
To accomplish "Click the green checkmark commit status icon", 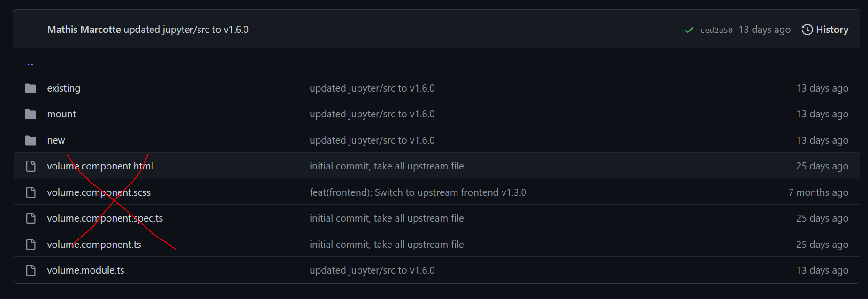I will 689,29.
